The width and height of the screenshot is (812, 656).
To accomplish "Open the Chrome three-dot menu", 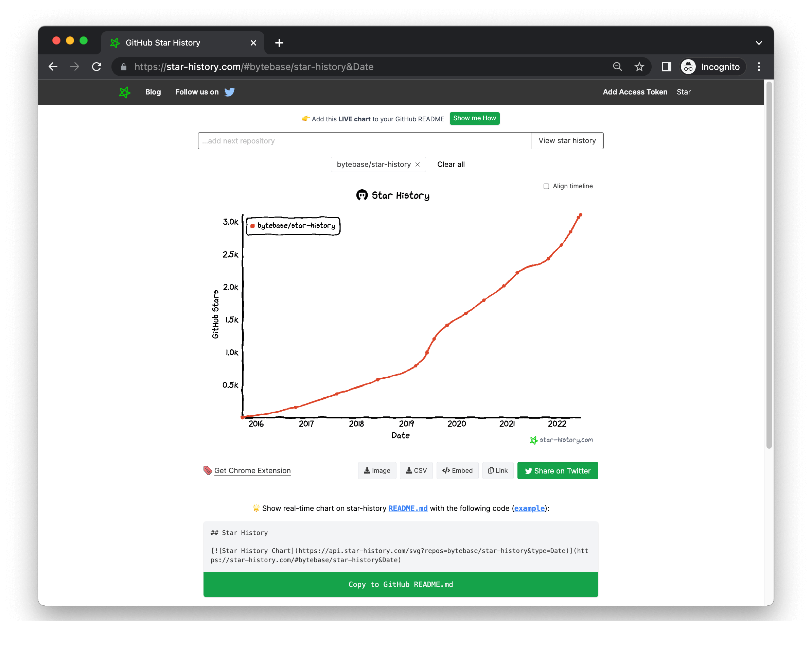I will (759, 67).
